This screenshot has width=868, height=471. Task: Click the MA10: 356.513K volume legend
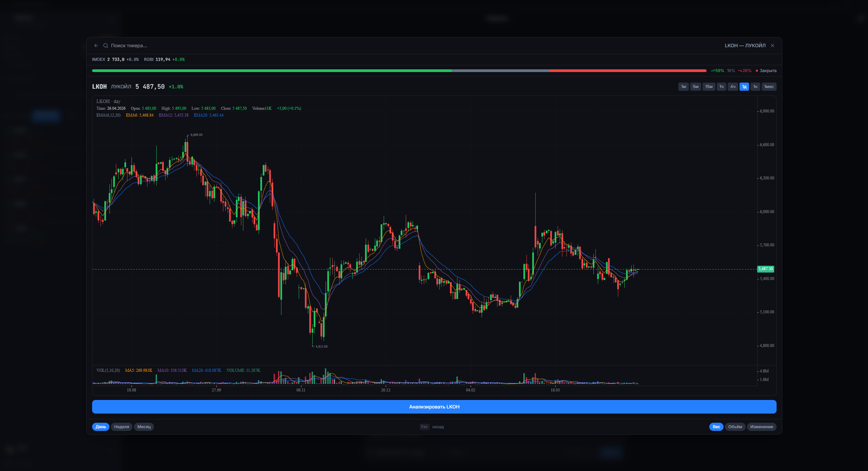pyautogui.click(x=172, y=370)
